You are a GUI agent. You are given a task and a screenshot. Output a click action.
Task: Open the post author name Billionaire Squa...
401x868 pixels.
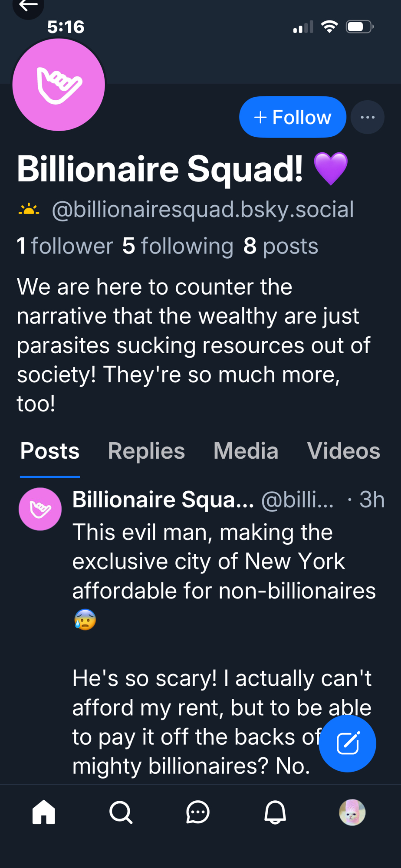click(163, 500)
